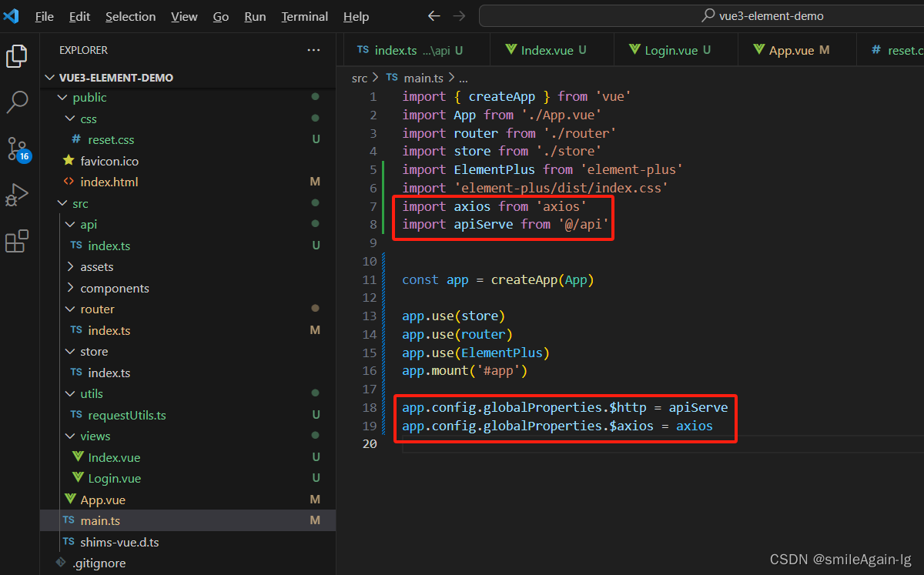This screenshot has width=924, height=575.
Task: Switch to the App.vue editor tab
Action: click(792, 50)
